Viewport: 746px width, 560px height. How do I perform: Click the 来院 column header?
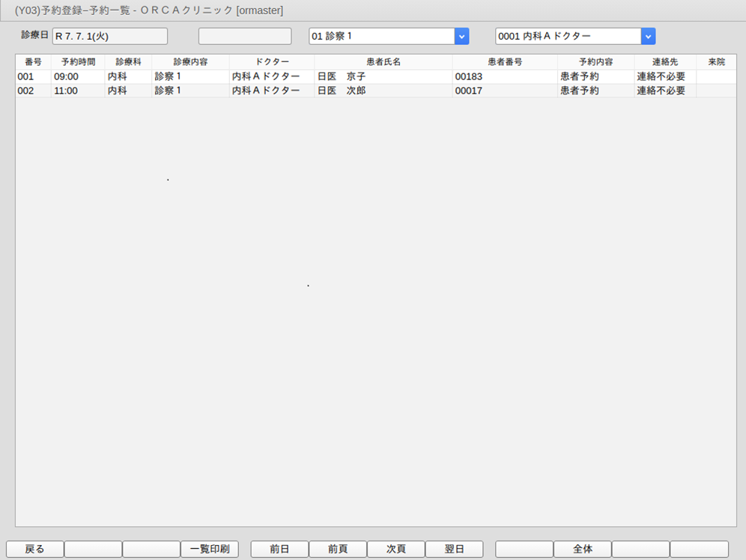(716, 61)
